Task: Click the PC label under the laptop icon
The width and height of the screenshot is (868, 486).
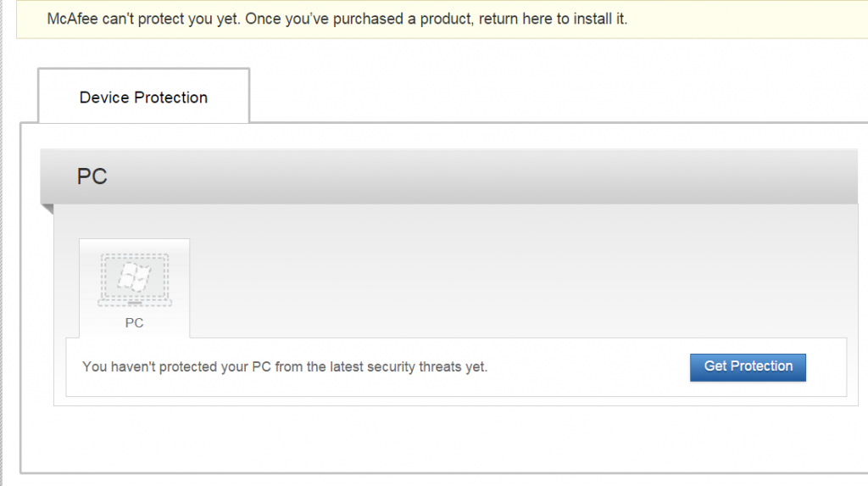Action: [134, 323]
